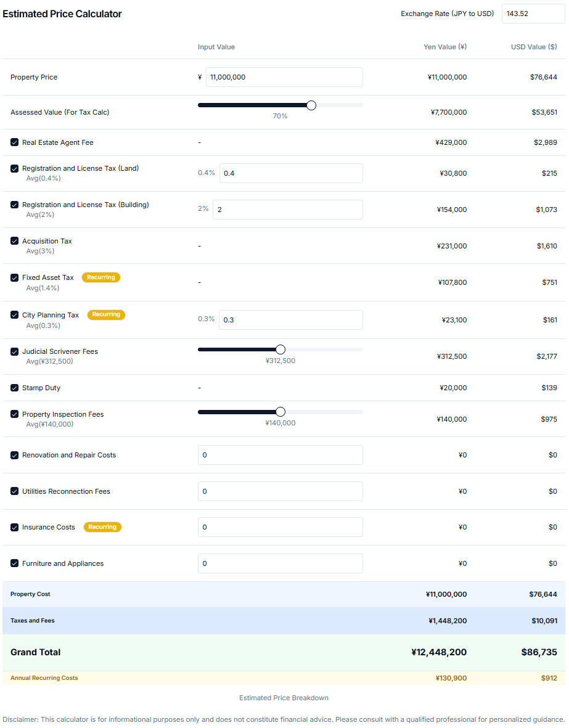Click the Grand Total yen value ¥12,448,200
569x728 pixels.
(x=438, y=652)
